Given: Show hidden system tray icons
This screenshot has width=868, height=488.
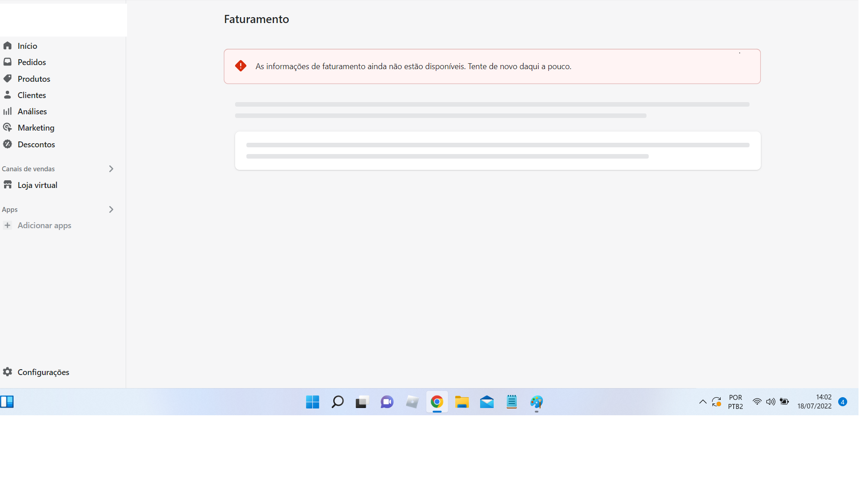Looking at the screenshot, I should [703, 402].
